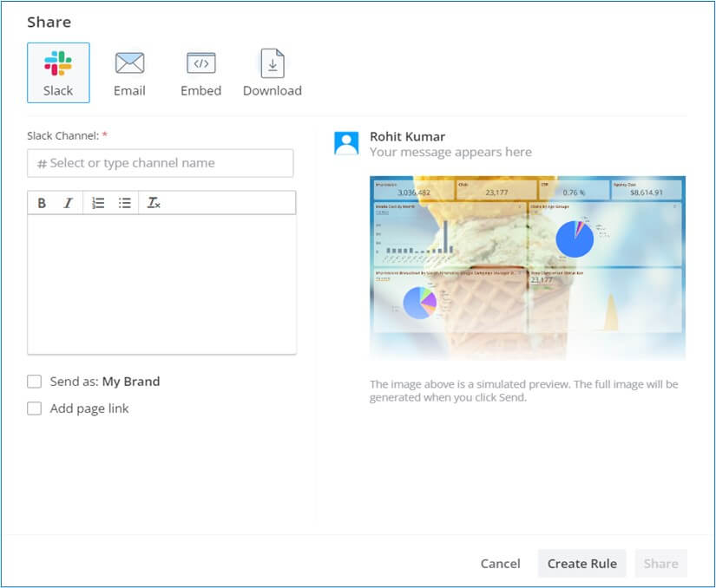This screenshot has height=588, width=716.
Task: Click inside the message text area
Action: (161, 284)
